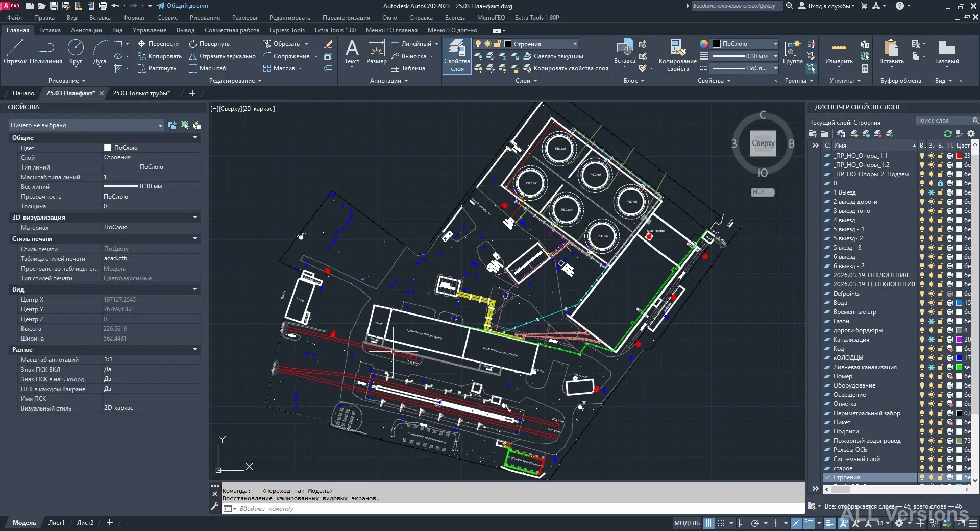Click the Введите команду command input

pos(513,509)
